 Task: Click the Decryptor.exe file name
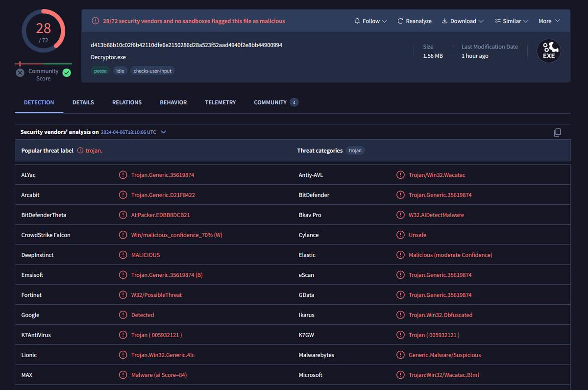pyautogui.click(x=108, y=57)
